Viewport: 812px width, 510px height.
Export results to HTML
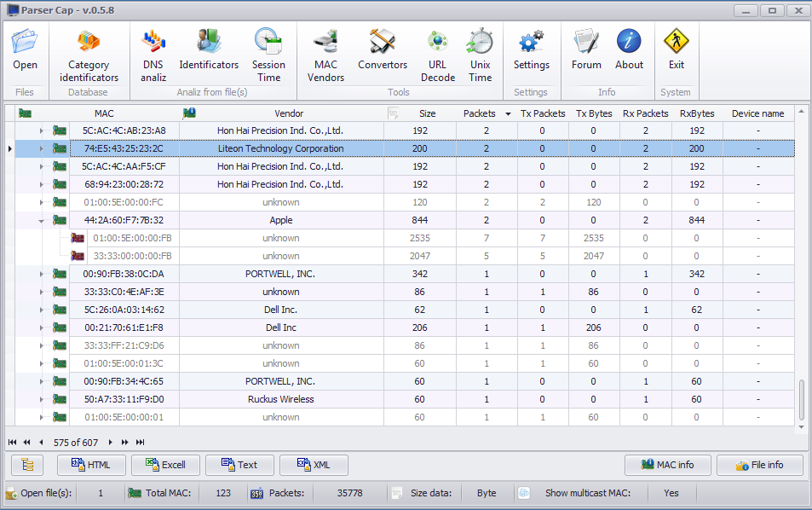(x=90, y=465)
